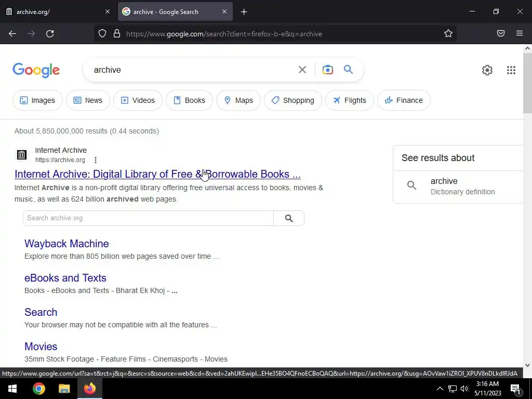Open Google quick settings gear

point(487,70)
